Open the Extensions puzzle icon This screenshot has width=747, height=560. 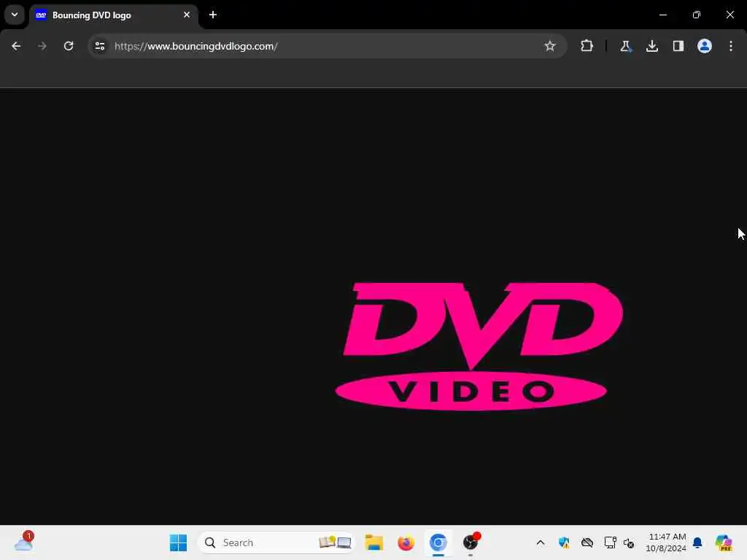click(x=587, y=46)
